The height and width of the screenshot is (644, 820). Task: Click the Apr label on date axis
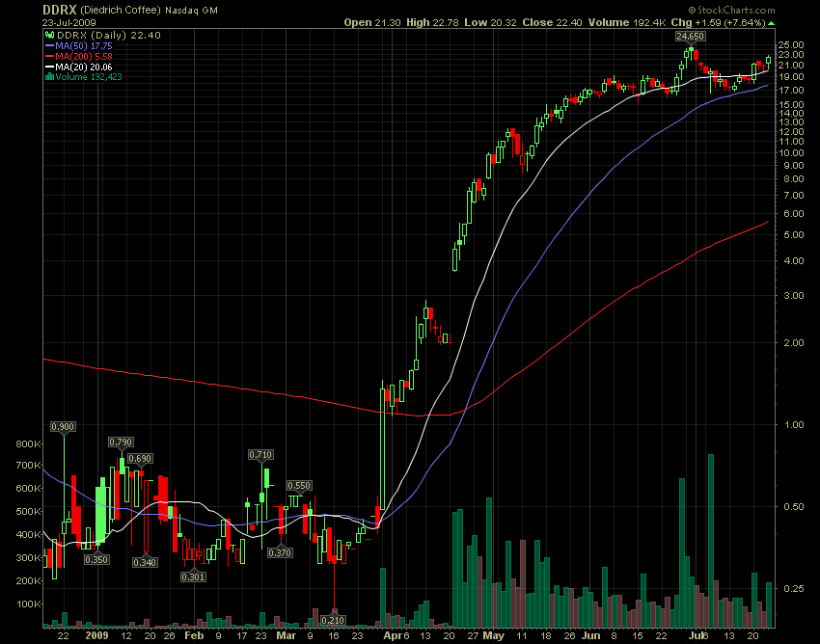click(392, 635)
